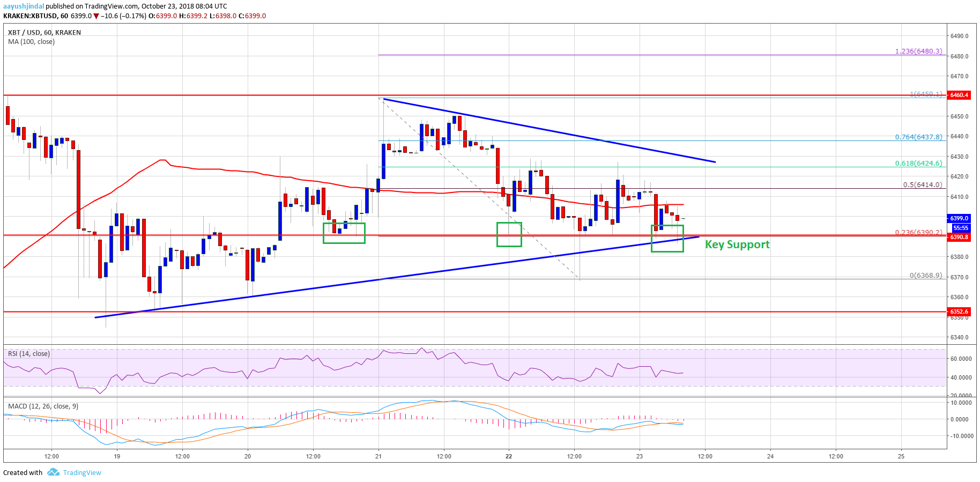Screen dimensions: 980x482
Task: Click the 19 date label on time axis
Action: (117, 456)
